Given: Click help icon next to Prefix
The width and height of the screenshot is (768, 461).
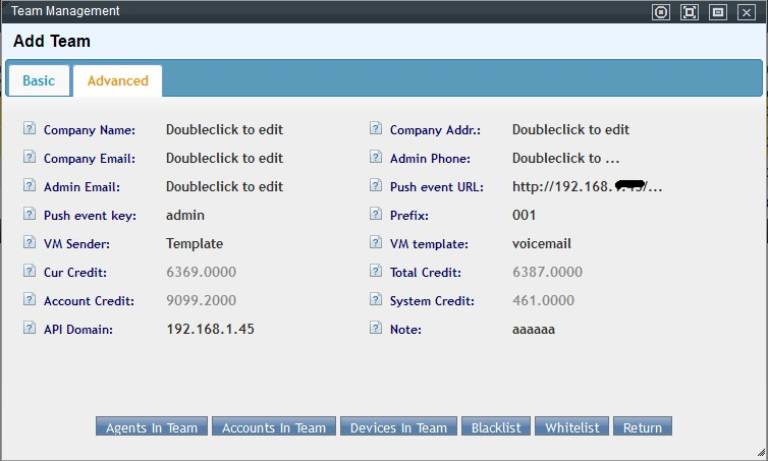Looking at the screenshot, I should pyautogui.click(x=375, y=215).
